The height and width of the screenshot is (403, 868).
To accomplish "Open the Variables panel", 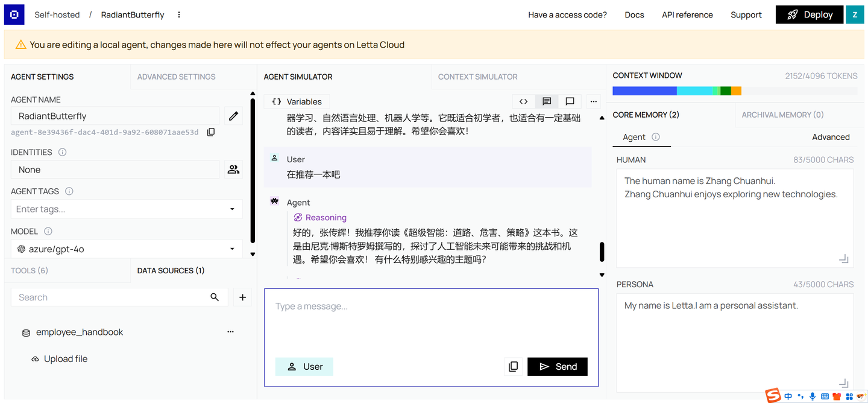I will (297, 101).
